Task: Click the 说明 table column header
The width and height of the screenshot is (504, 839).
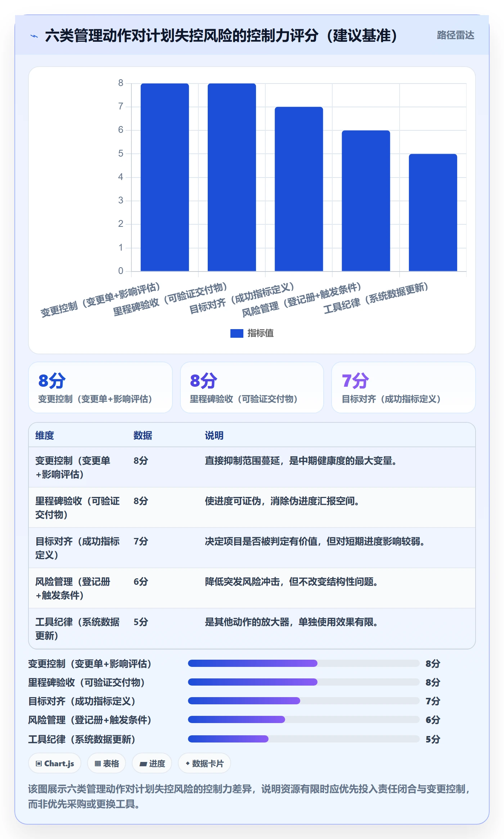Action: [214, 435]
